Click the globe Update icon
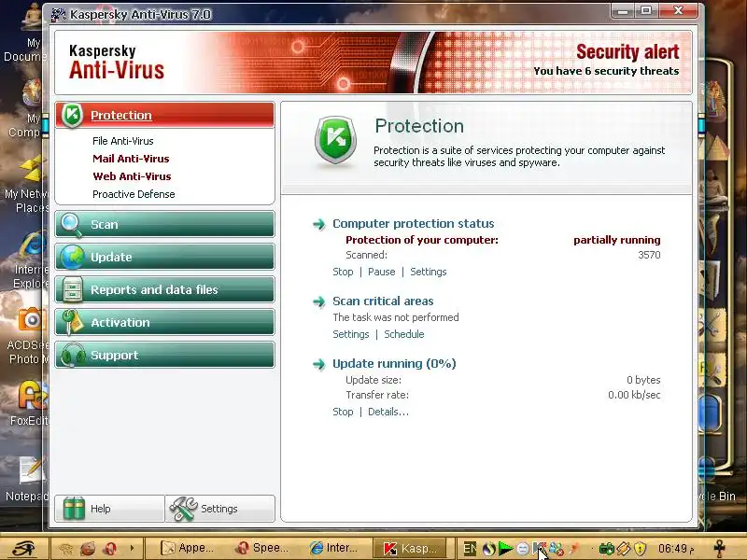The image size is (747, 560). [x=72, y=258]
